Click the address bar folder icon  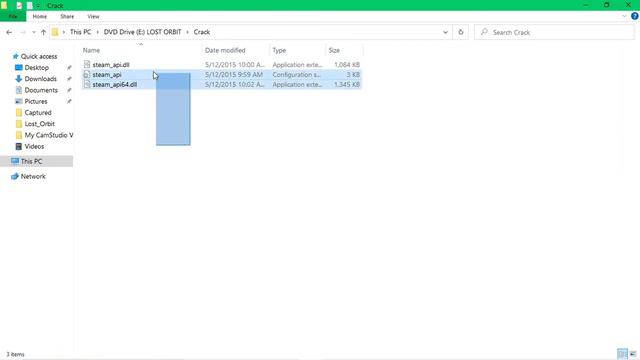[x=55, y=32]
